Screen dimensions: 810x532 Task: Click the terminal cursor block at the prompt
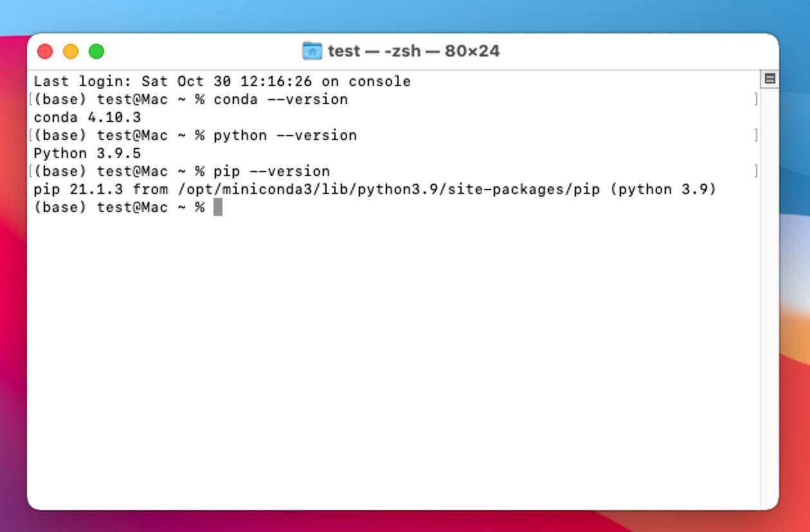(218, 207)
